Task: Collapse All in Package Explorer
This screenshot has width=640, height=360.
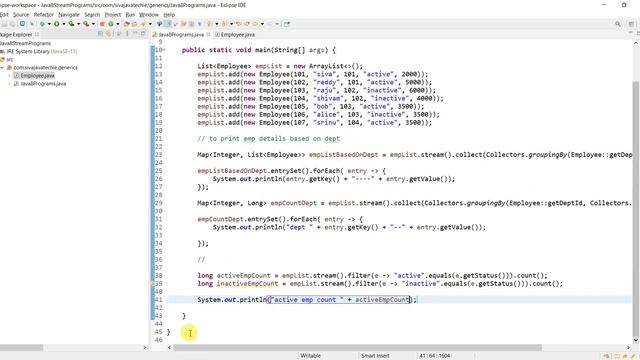Action: (x=100, y=34)
